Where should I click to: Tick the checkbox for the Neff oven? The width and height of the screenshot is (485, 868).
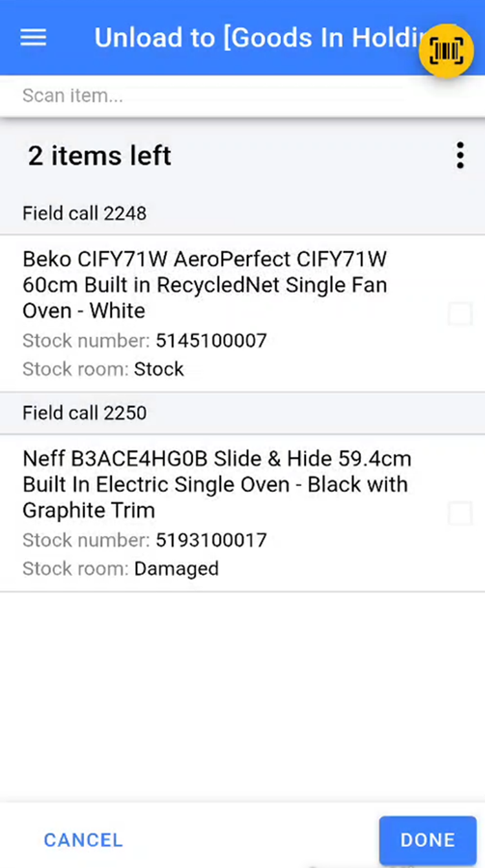tap(460, 514)
